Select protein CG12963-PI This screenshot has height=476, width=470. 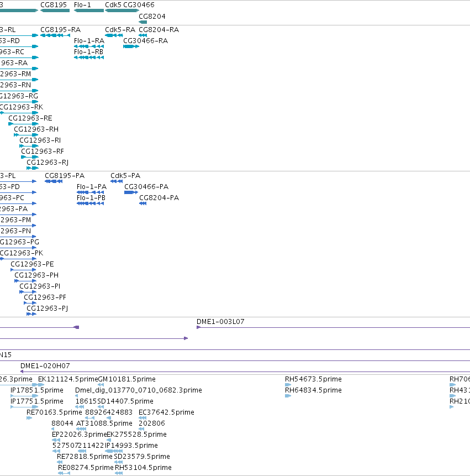click(28, 292)
